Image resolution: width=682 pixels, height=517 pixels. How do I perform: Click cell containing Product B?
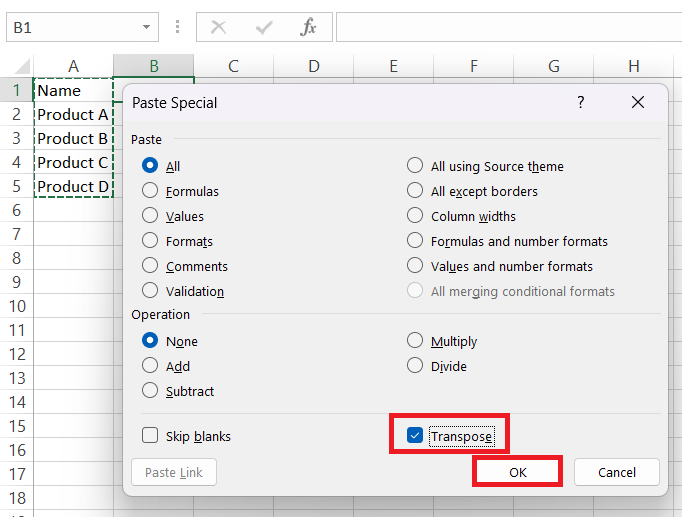click(74, 138)
